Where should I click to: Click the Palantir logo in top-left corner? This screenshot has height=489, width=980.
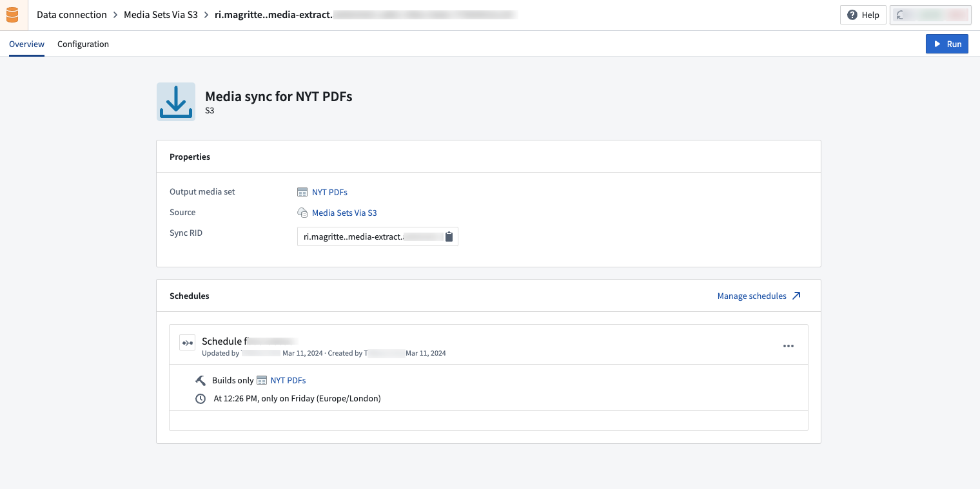click(13, 14)
